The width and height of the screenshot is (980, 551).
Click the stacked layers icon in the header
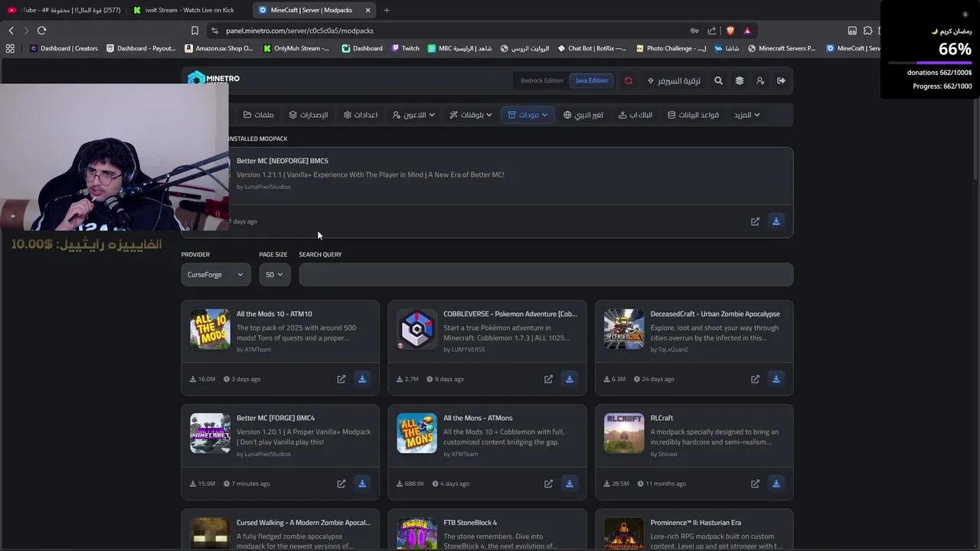739,80
